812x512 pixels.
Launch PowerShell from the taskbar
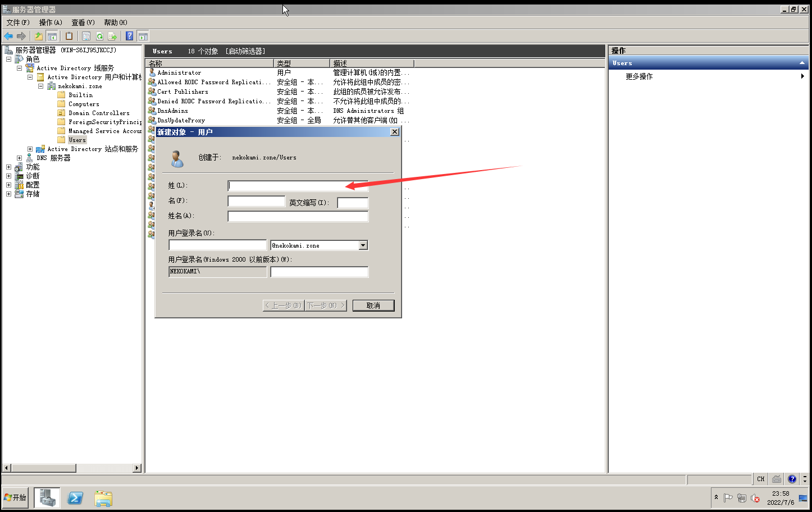pos(75,498)
